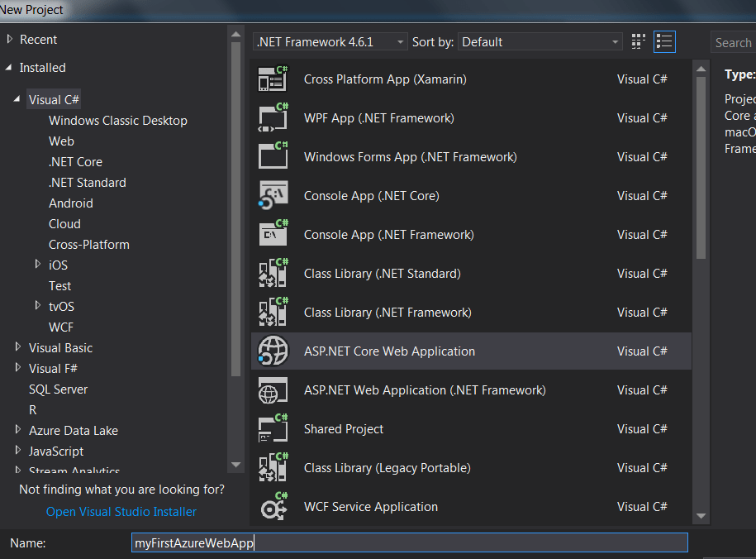Click the Class Library (.NET Standard) icon

click(273, 274)
